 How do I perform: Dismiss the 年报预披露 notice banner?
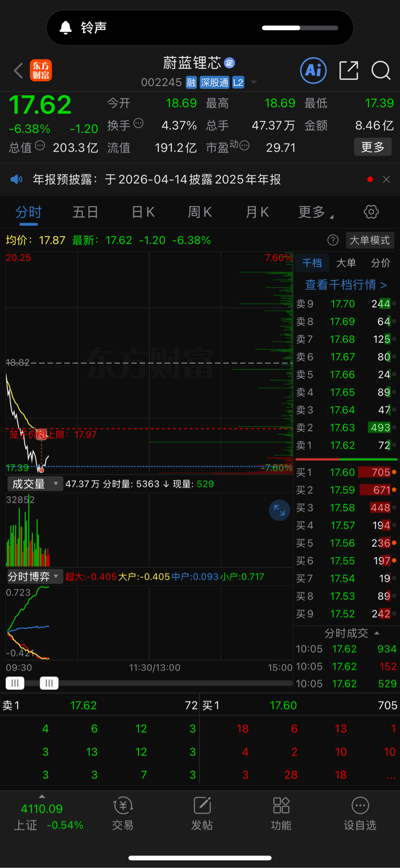tap(386, 179)
